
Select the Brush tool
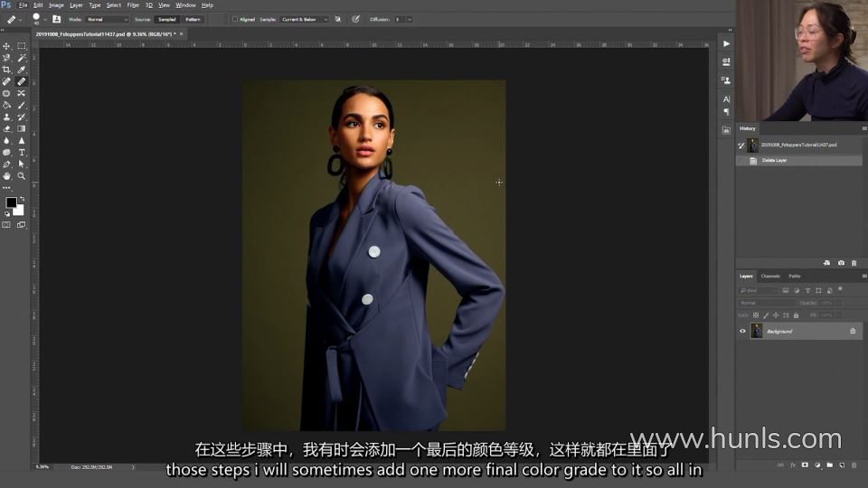[x=21, y=105]
